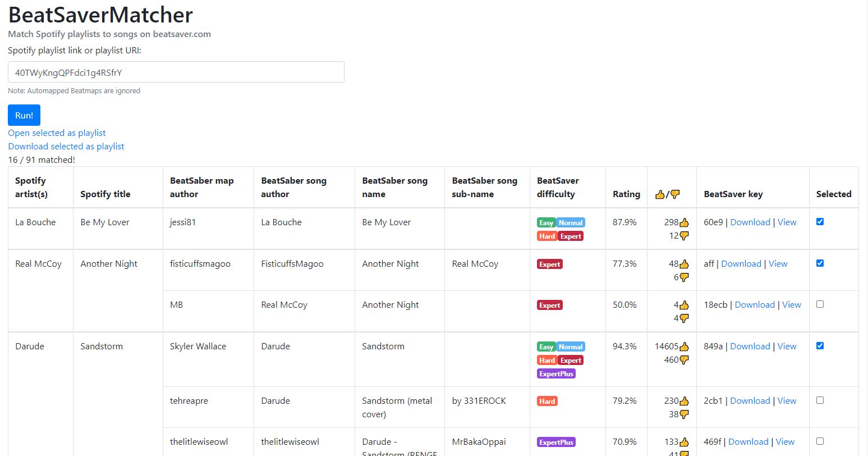Click ExpertPlus badge in Skyler Wallace row
The width and height of the screenshot is (868, 456).
tap(557, 374)
